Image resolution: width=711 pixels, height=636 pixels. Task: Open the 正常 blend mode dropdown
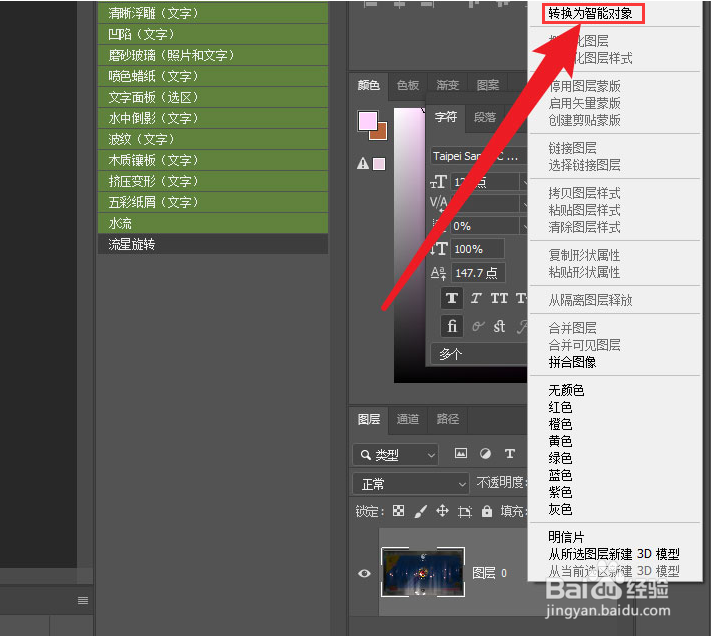coord(410,484)
